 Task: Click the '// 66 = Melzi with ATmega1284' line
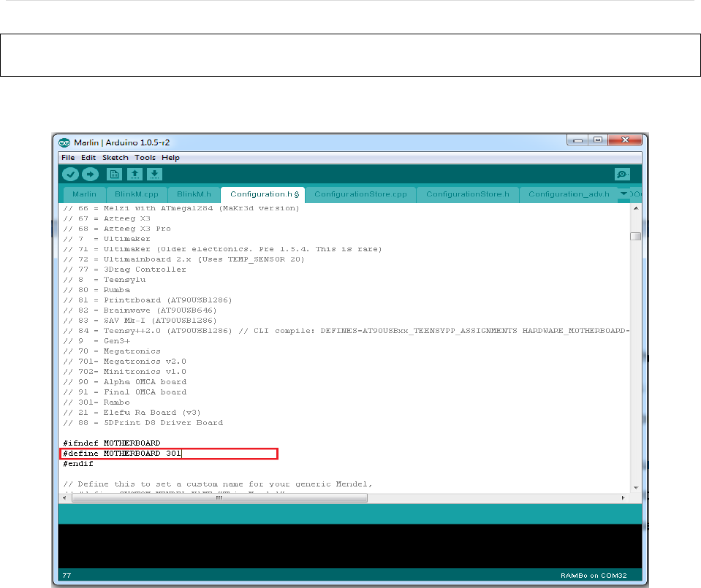point(181,208)
